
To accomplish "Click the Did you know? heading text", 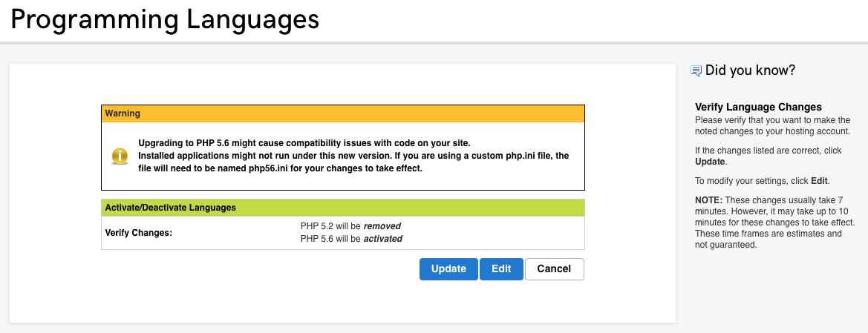I will (750, 70).
